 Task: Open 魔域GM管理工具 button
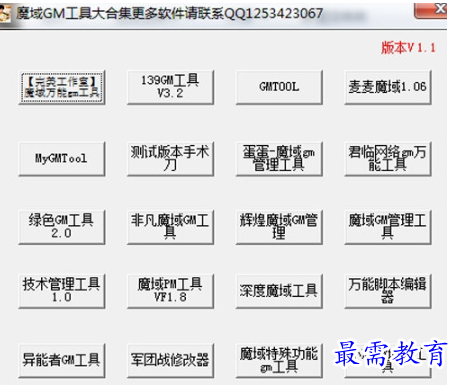(388, 227)
